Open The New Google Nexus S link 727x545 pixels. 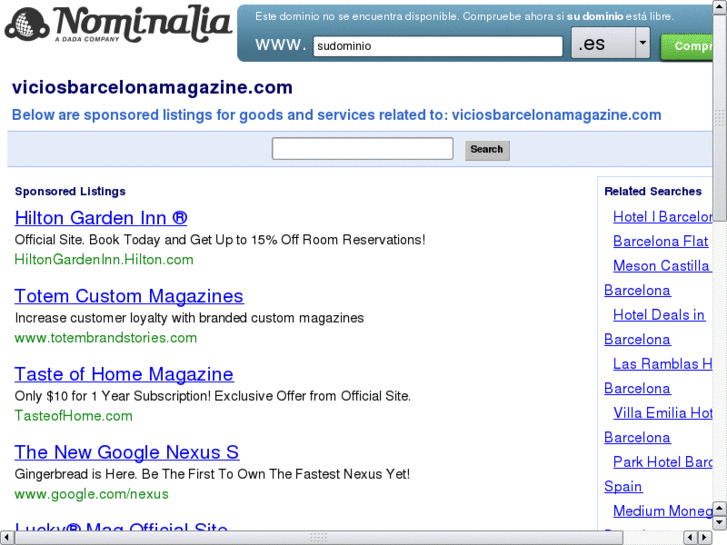tap(127, 452)
